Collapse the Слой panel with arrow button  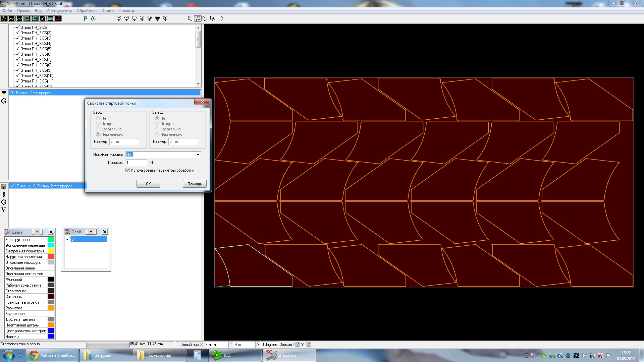point(91,231)
